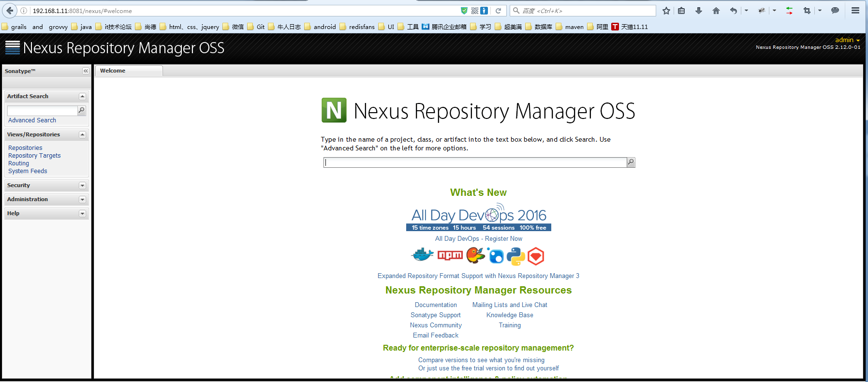
Task: Open the java bookmark folder
Action: point(81,27)
